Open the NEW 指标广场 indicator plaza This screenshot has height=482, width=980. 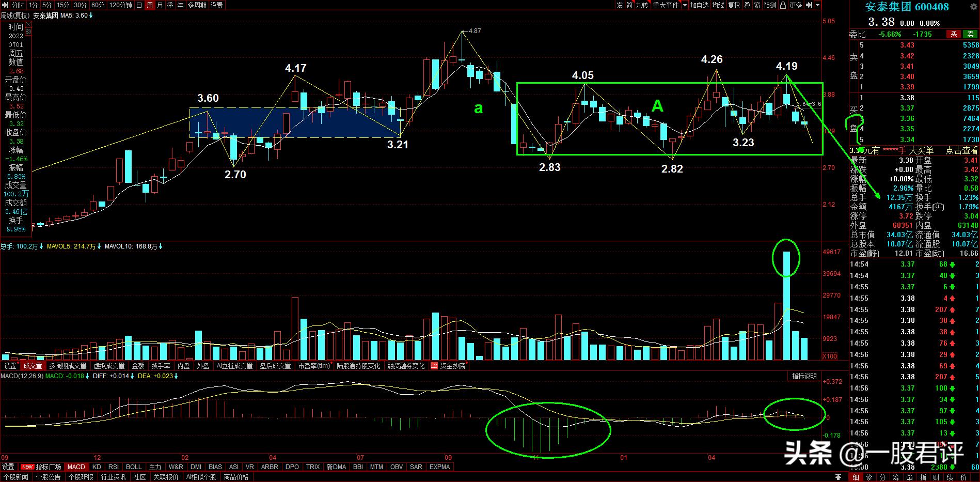[x=41, y=467]
